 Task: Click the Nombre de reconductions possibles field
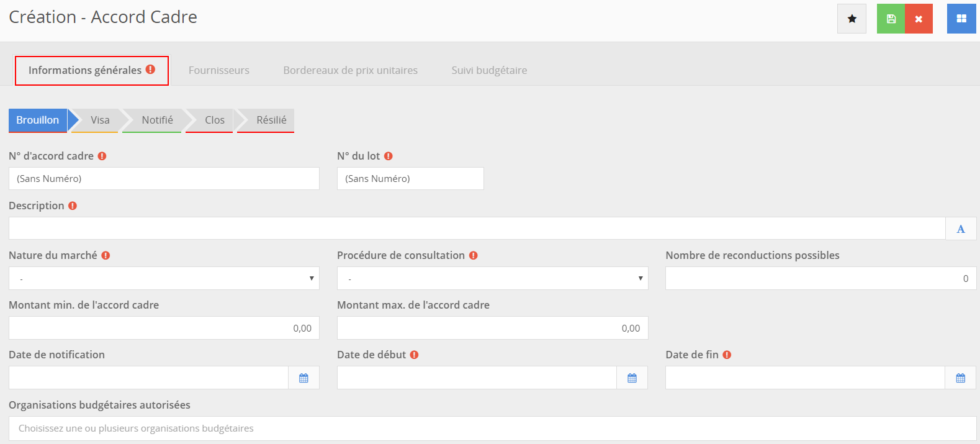click(x=820, y=278)
